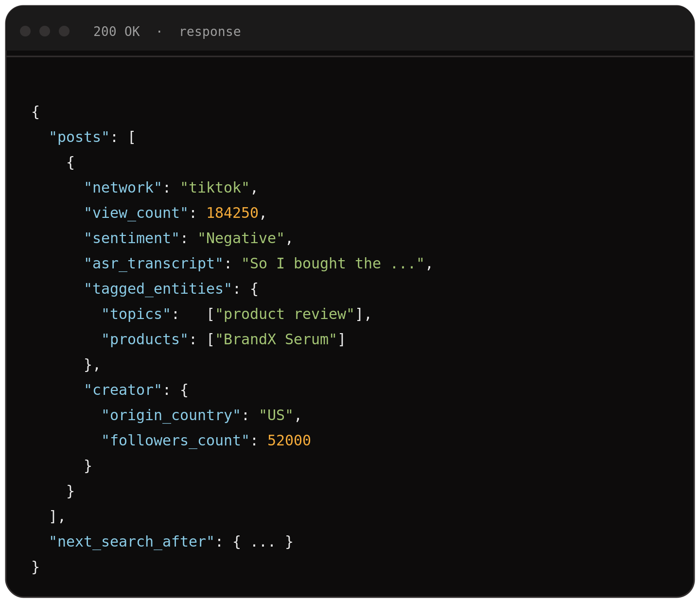Image resolution: width=700 pixels, height=603 pixels.
Task: Click the middle window control dot
Action: tap(45, 31)
